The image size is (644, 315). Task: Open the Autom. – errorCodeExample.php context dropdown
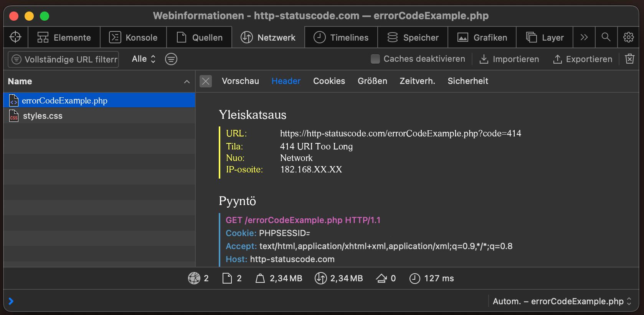[x=562, y=302]
